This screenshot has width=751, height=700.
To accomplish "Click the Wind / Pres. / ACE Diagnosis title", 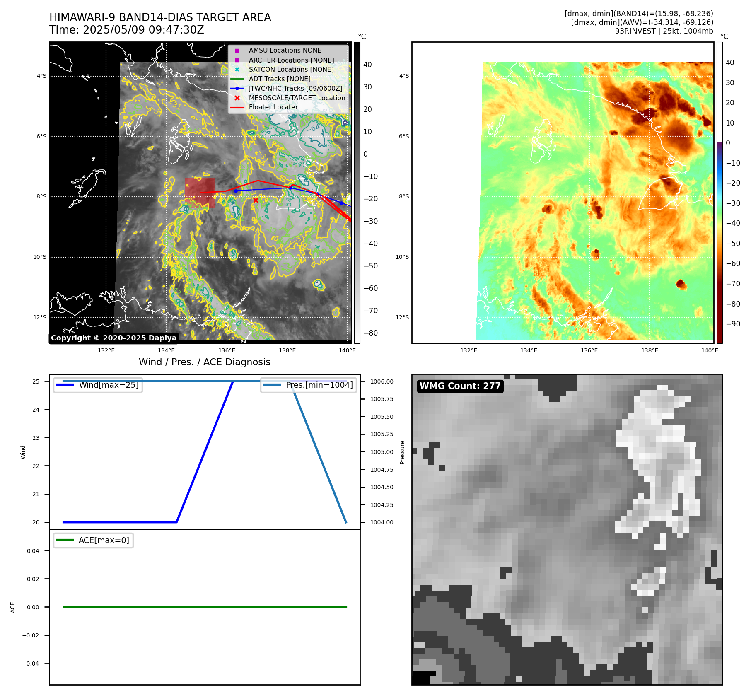I will 205,362.
